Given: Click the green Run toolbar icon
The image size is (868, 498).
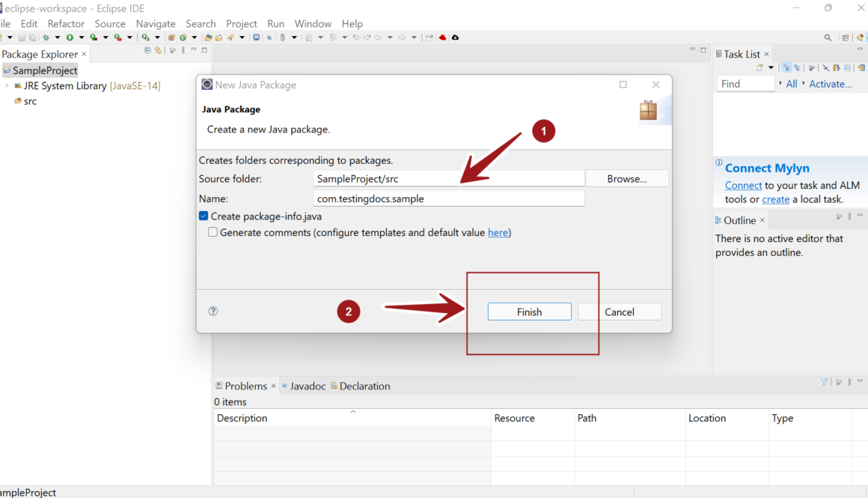Looking at the screenshot, I should click(x=70, y=37).
